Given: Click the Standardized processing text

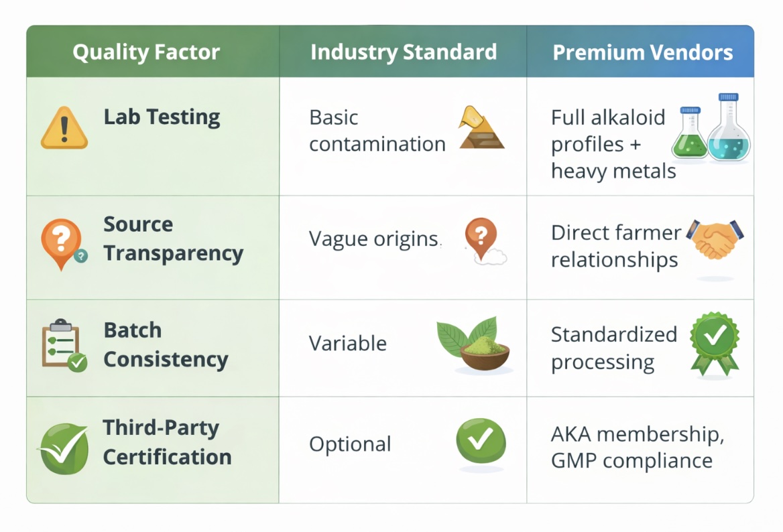Looking at the screenshot, I should click(613, 348).
